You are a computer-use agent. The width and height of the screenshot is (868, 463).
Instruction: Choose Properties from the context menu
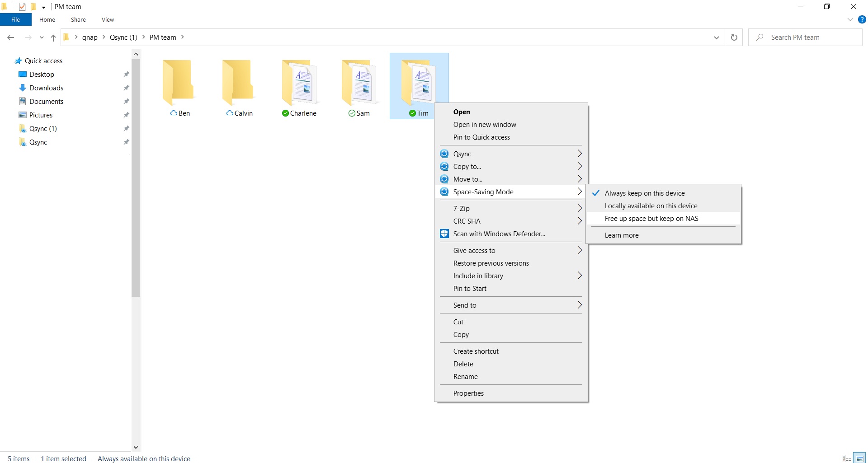468,393
